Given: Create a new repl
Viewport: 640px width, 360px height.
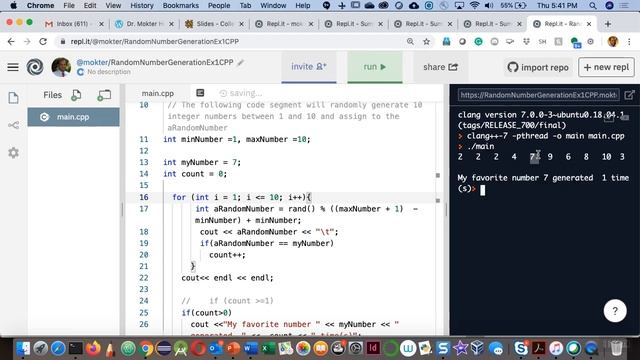Looking at the screenshot, I should tap(606, 67).
